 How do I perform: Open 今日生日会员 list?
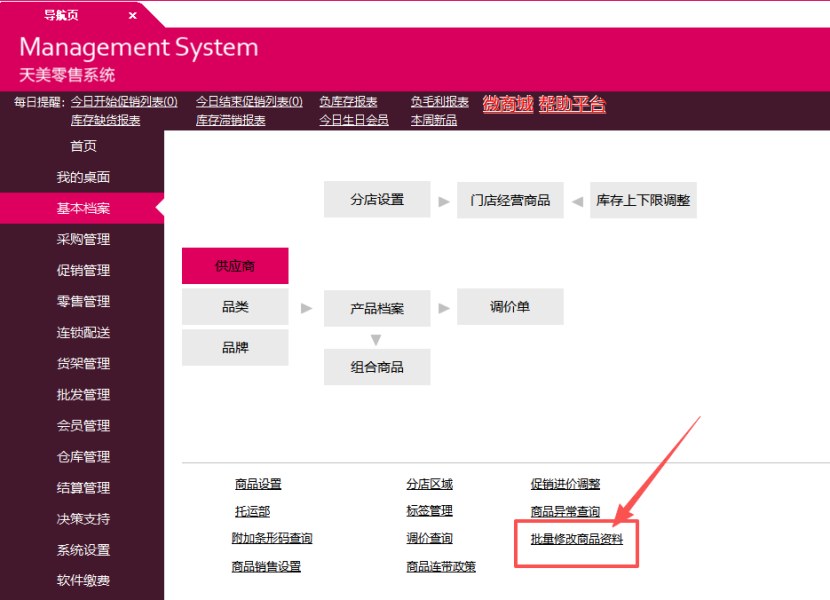(x=354, y=121)
